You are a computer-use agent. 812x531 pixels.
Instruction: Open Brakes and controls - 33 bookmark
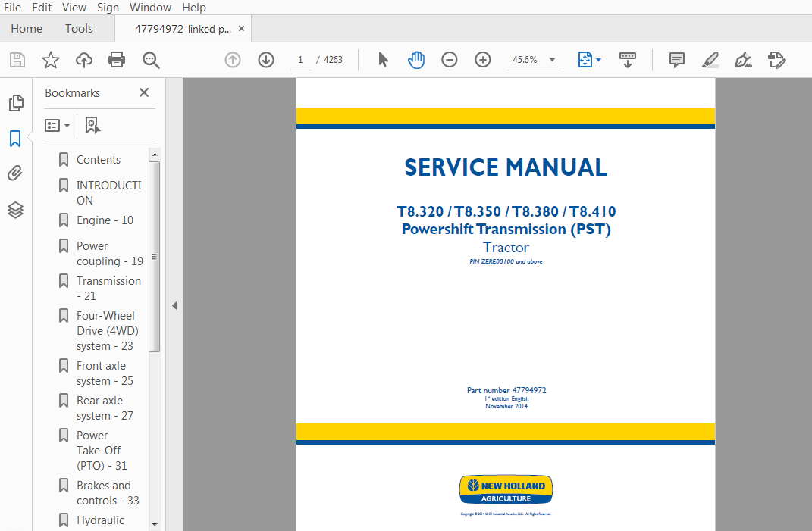108,492
